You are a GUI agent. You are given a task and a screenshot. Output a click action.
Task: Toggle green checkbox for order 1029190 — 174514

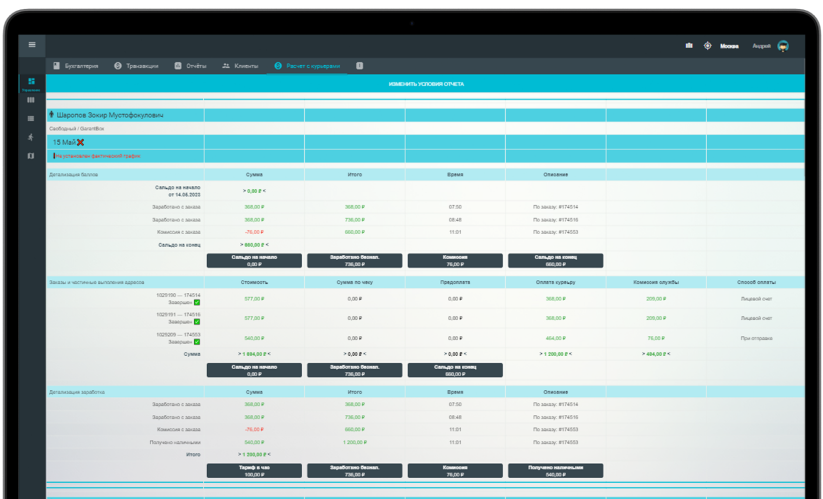coord(197,302)
